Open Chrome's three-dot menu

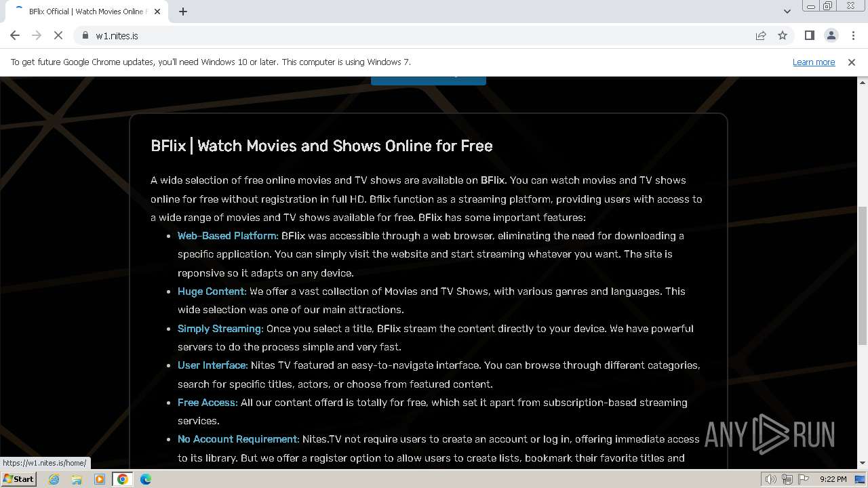tap(853, 36)
